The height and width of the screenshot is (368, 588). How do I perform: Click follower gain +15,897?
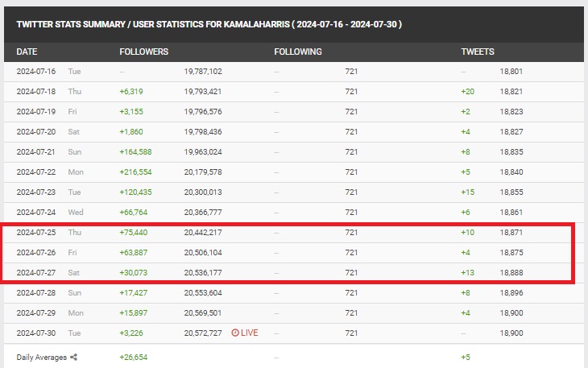tap(133, 313)
